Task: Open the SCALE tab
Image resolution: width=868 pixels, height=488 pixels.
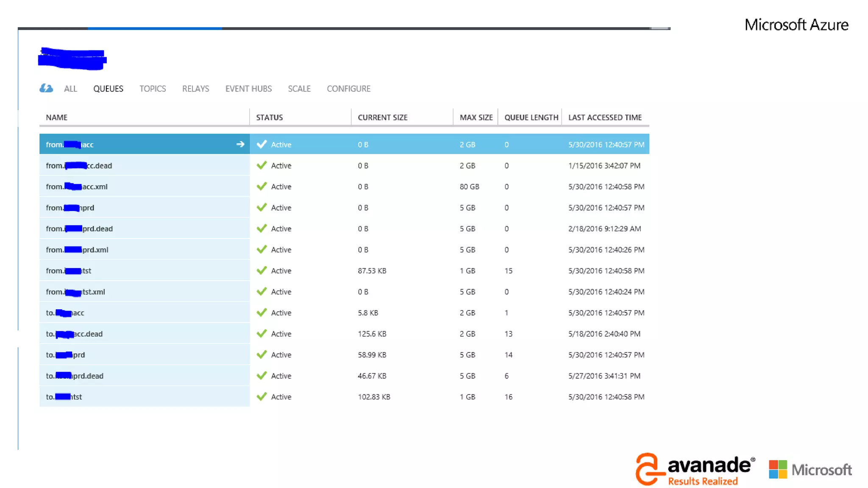Action: (x=299, y=89)
